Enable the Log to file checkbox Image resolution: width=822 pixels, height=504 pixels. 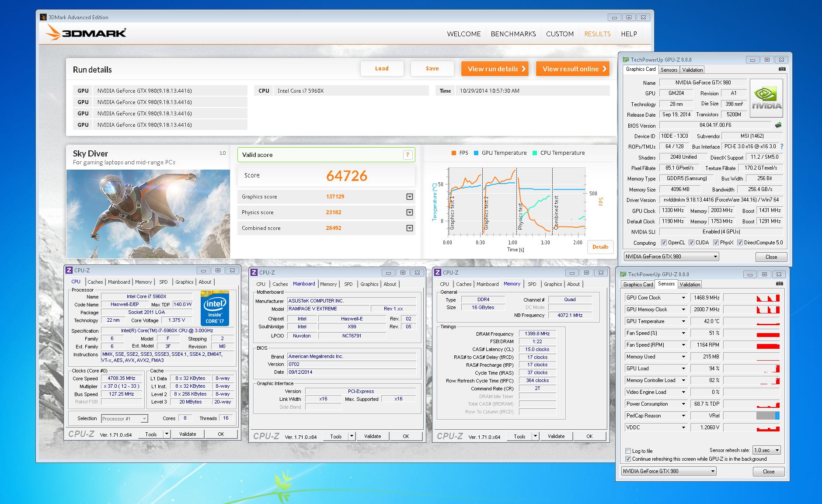coord(628,451)
